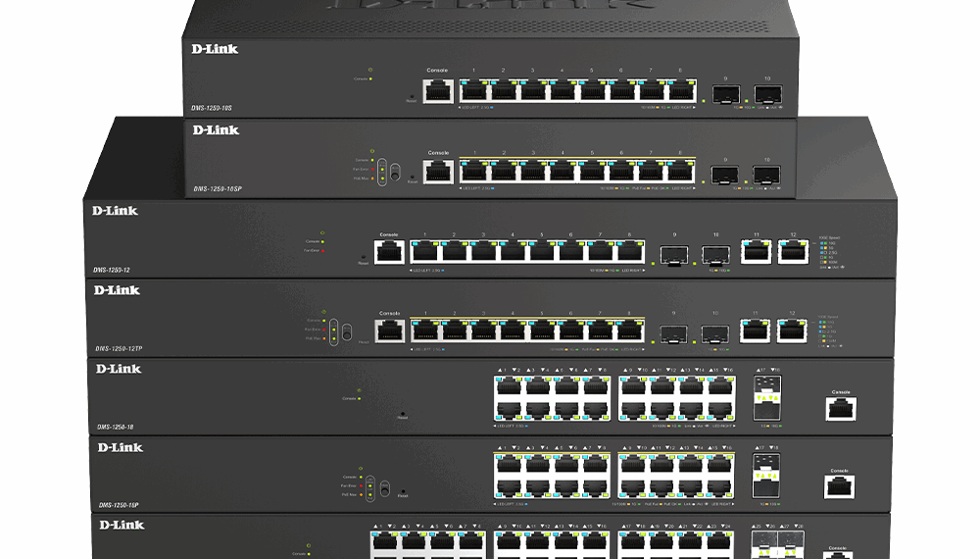The image size is (980, 559).
Task: Select the DMS-1250-12 model label
Action: pyautogui.click(x=112, y=270)
